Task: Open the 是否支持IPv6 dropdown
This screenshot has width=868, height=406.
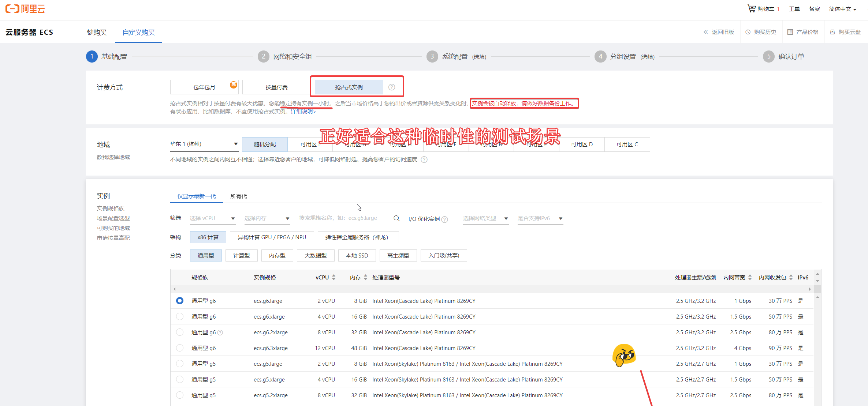Action: pyautogui.click(x=540, y=218)
